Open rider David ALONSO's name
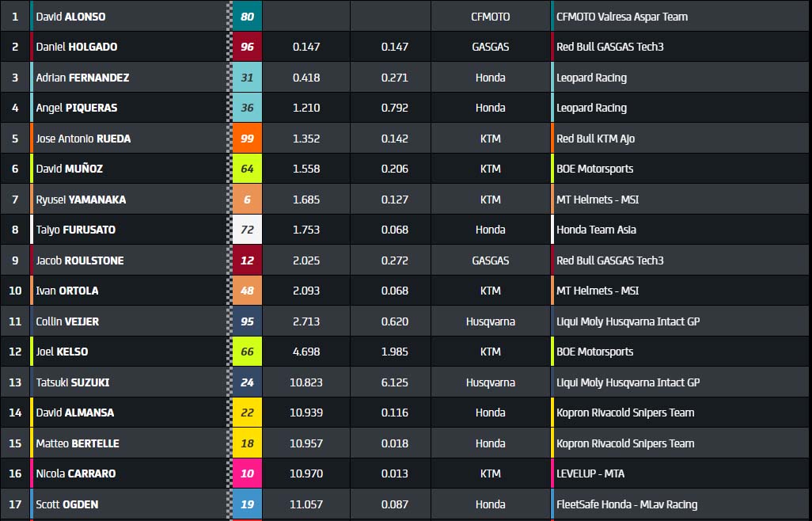This screenshot has width=812, height=521. pyautogui.click(x=70, y=17)
